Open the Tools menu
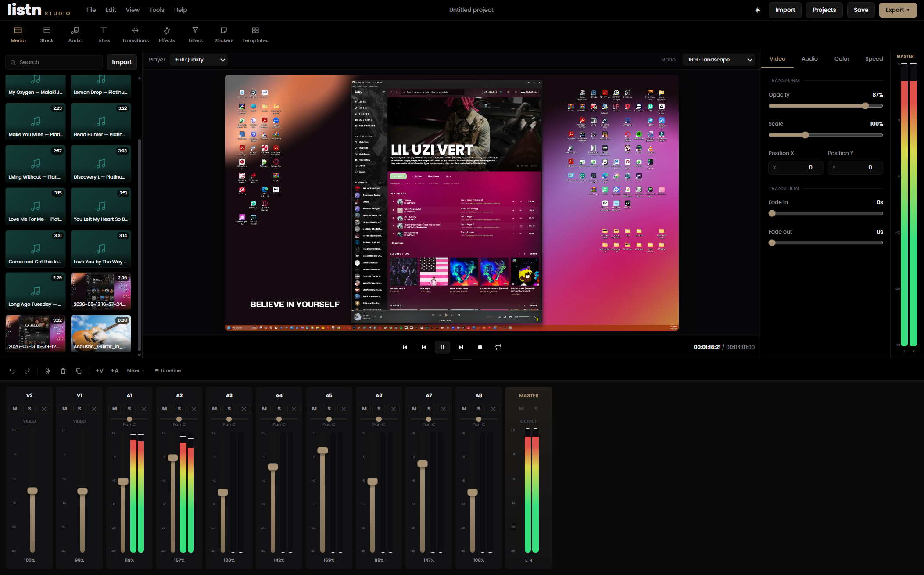This screenshot has height=575, width=924. pyautogui.click(x=157, y=10)
